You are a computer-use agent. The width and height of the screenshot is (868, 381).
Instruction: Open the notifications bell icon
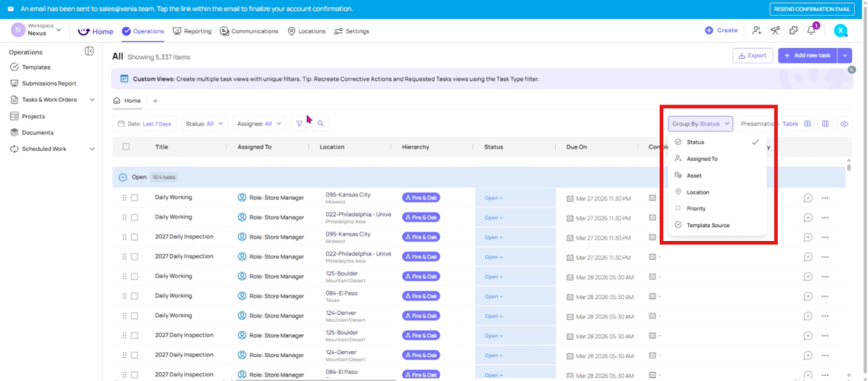tap(811, 30)
